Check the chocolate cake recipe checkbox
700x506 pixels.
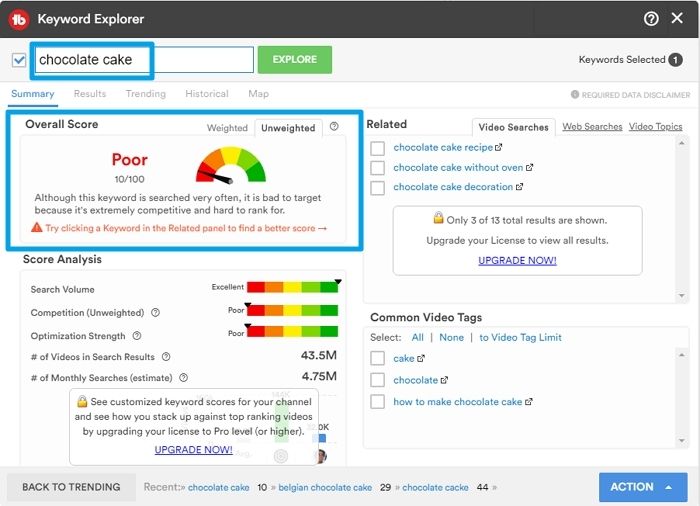pos(378,148)
